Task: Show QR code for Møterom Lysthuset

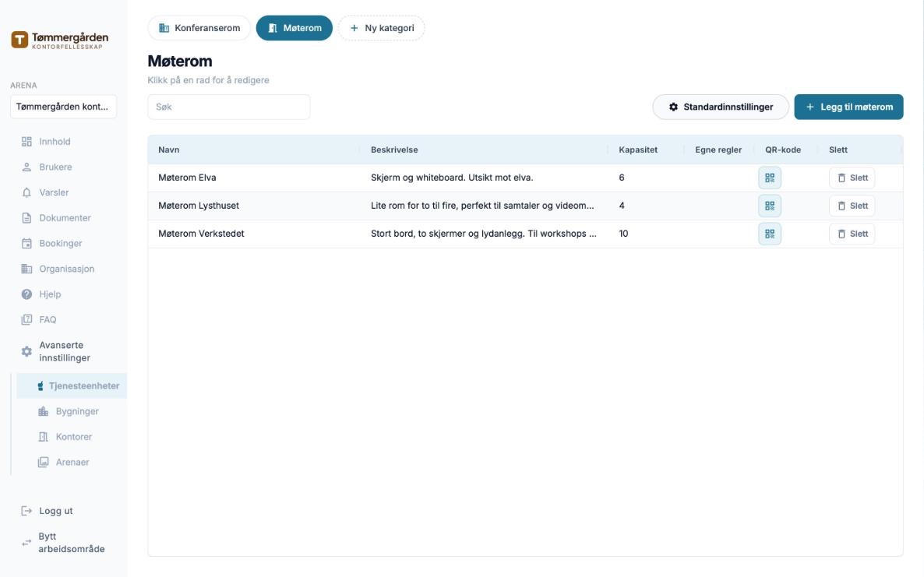Action: tap(769, 206)
